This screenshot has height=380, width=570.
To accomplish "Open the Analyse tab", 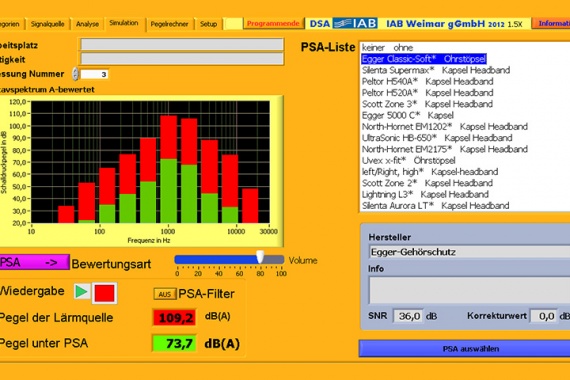I will click(x=87, y=24).
